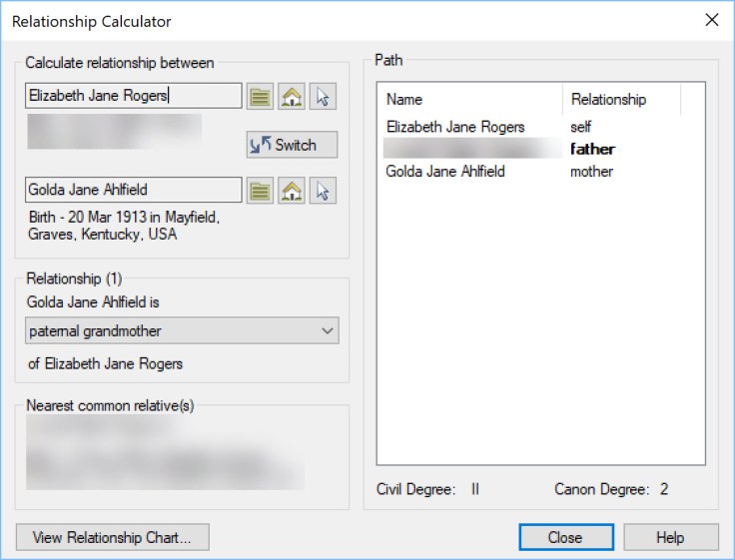Click the Relationship column header in Path
Viewport: 735px width, 560px height.
coord(620,100)
